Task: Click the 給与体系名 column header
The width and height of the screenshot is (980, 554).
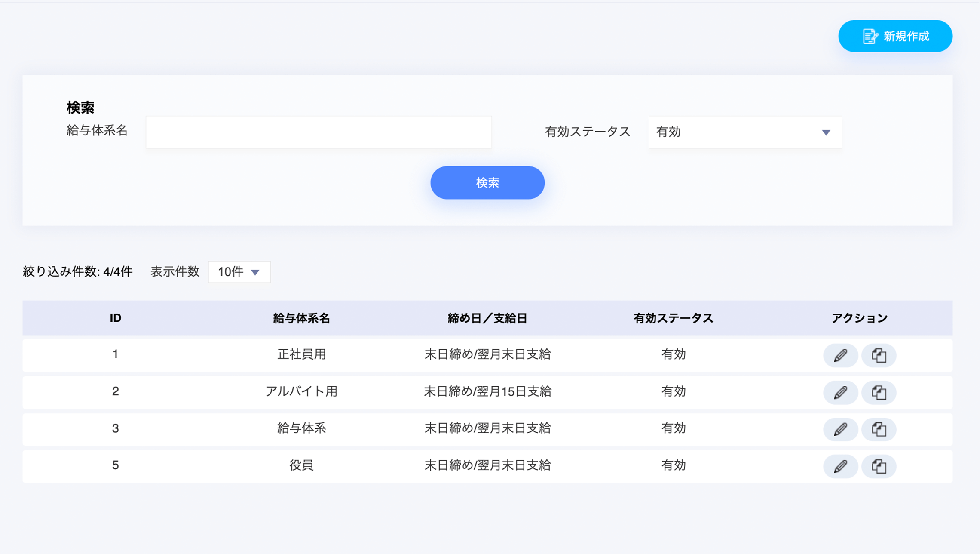Action: [301, 318]
